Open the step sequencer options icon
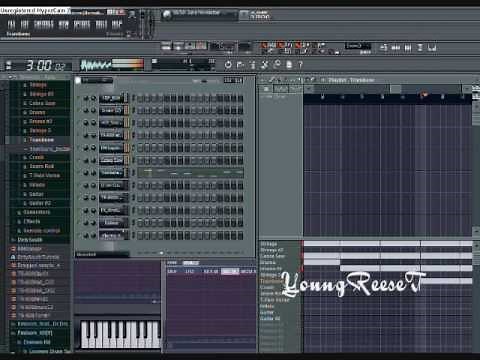 coord(78,80)
